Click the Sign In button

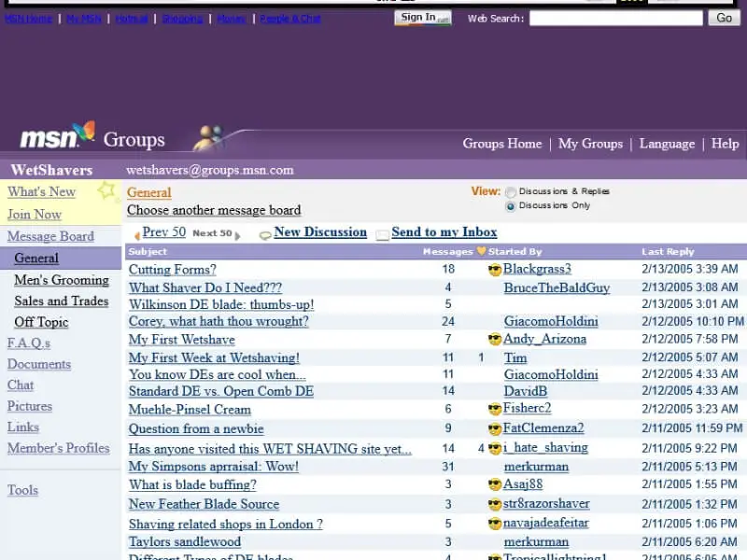point(423,18)
